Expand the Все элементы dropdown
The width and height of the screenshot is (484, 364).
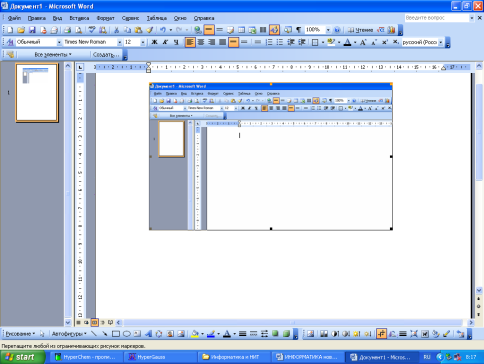pos(53,54)
